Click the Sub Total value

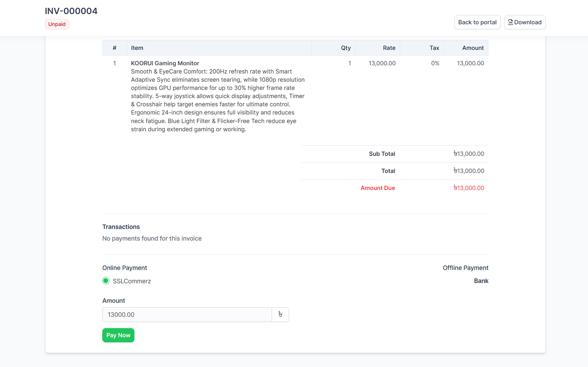coord(468,153)
